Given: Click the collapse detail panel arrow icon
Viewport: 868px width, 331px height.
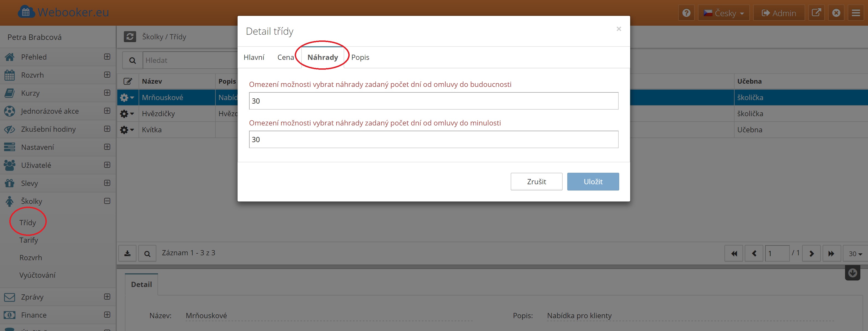Looking at the screenshot, I should coord(852,273).
